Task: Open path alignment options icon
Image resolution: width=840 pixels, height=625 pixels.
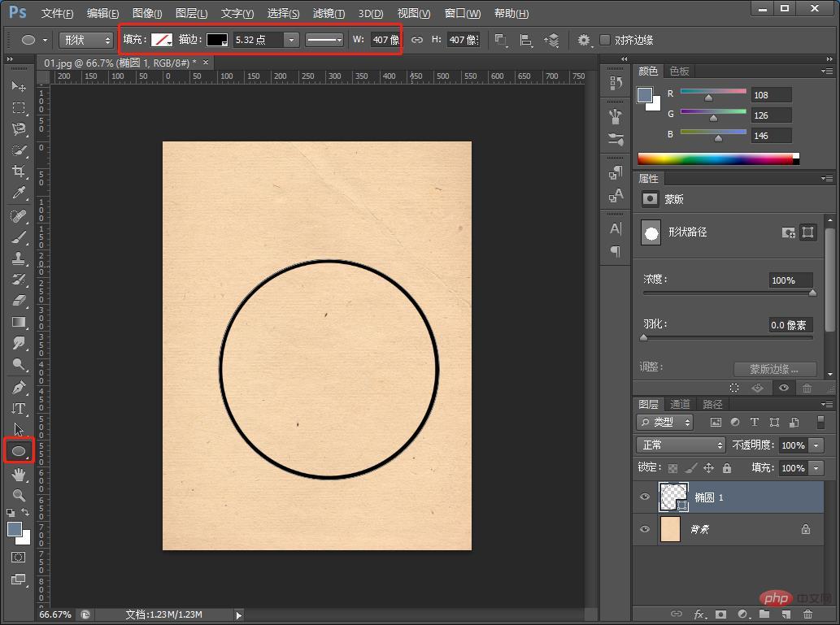Action: [526, 40]
